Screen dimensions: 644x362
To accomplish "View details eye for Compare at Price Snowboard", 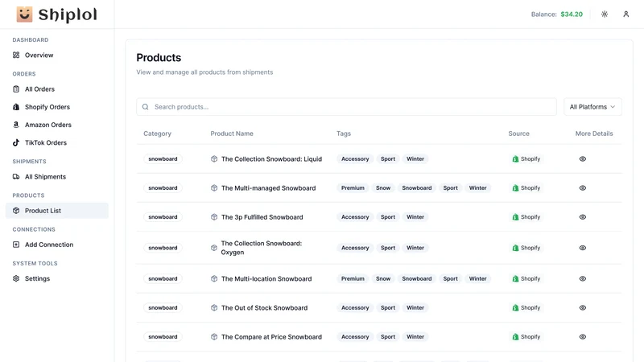I will click(x=582, y=337).
